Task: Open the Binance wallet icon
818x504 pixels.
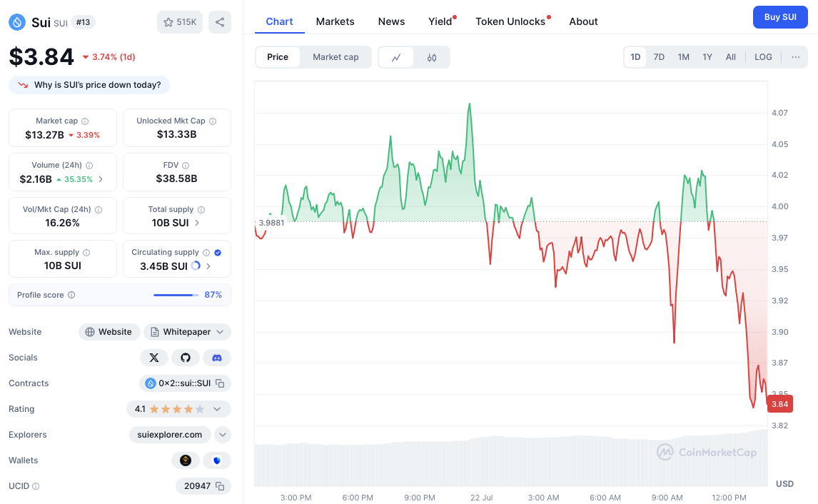Action: click(185, 460)
